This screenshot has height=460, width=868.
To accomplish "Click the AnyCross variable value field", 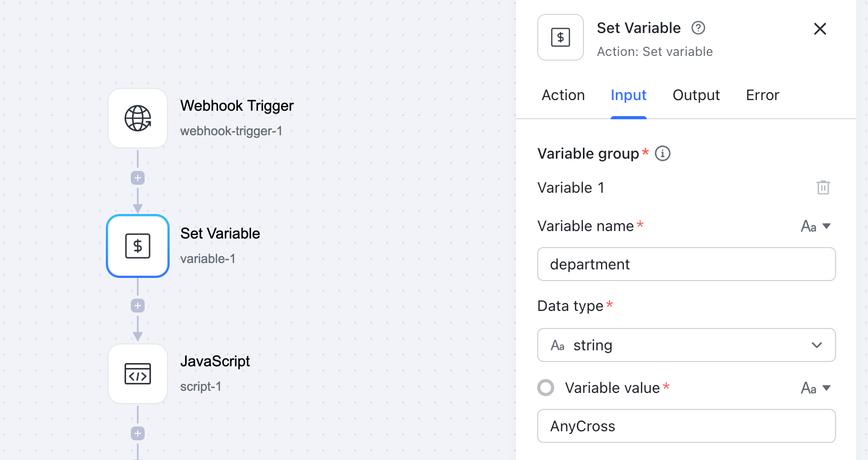I will tap(686, 426).
